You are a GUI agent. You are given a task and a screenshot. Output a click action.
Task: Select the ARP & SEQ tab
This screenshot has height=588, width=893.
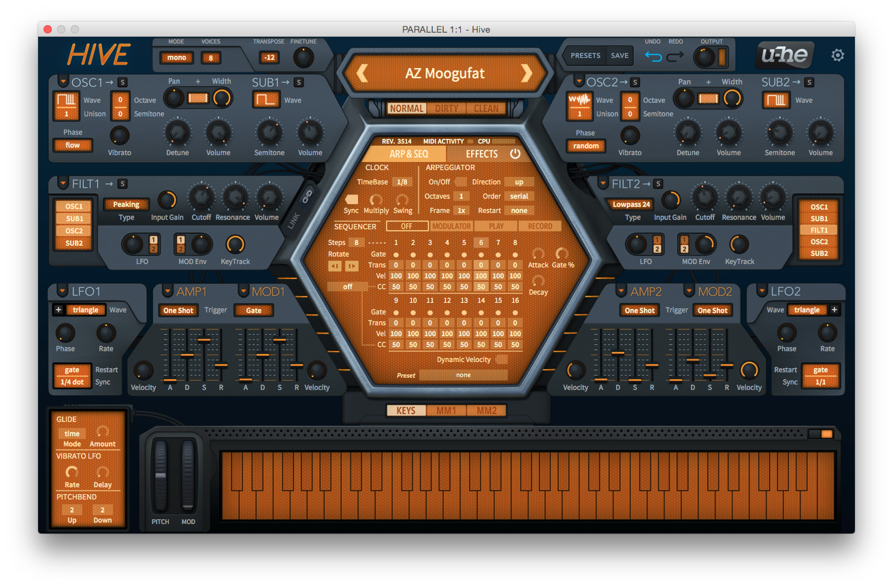408,154
